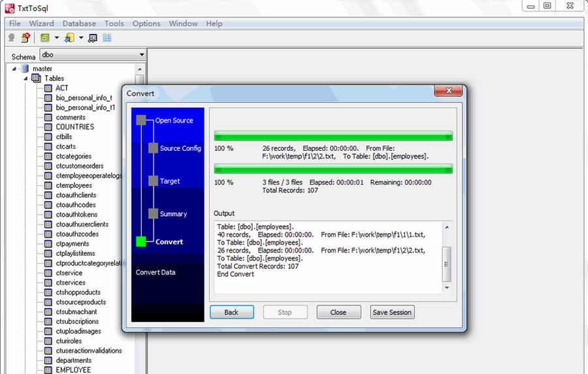Click the table icon beside ctemployees
Viewport: 588px width, 374px height.
(x=48, y=185)
